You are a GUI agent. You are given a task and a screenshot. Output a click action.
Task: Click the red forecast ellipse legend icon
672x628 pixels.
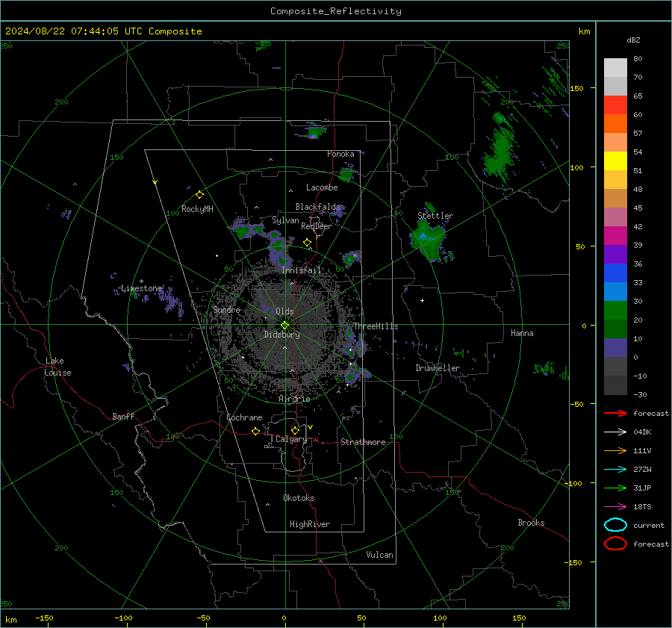coord(615,544)
